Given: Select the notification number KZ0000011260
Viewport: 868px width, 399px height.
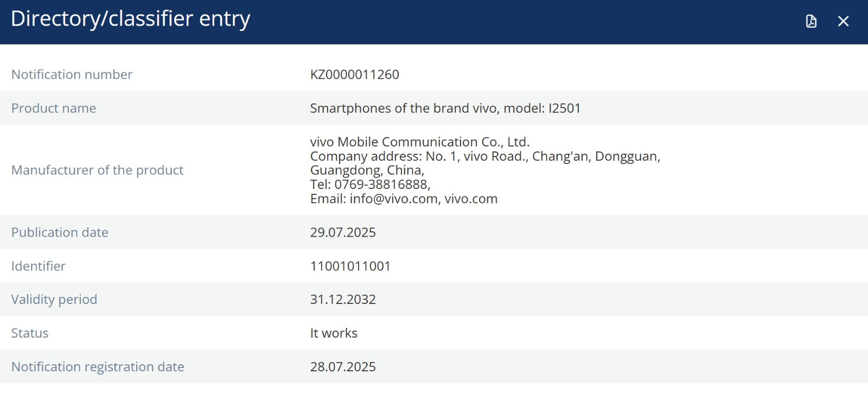Looking at the screenshot, I should click(354, 74).
